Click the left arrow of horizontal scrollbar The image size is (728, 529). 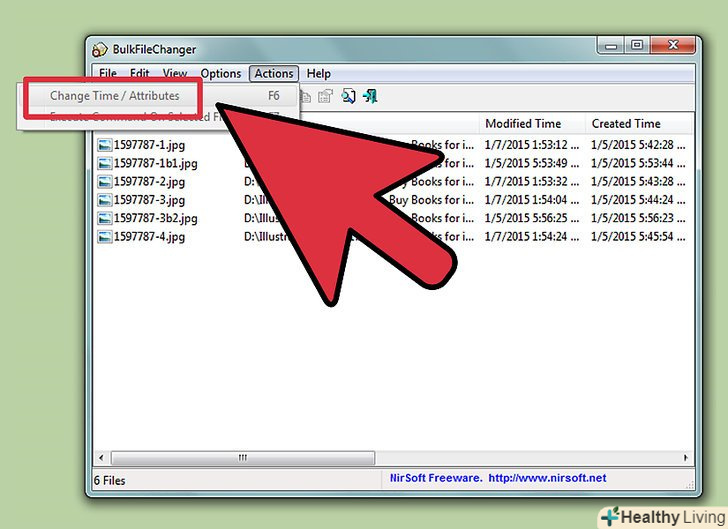click(x=101, y=457)
